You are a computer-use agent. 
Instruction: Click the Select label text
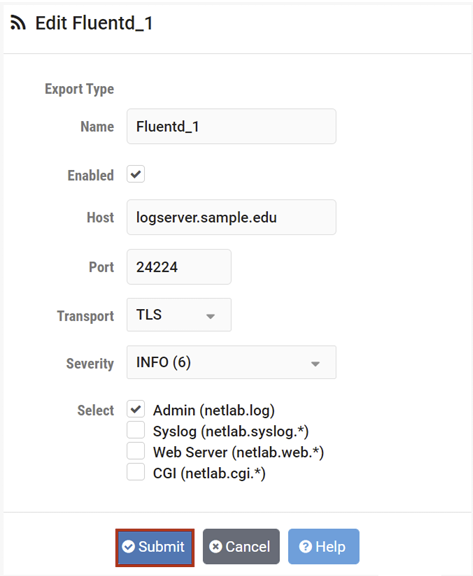tap(96, 410)
